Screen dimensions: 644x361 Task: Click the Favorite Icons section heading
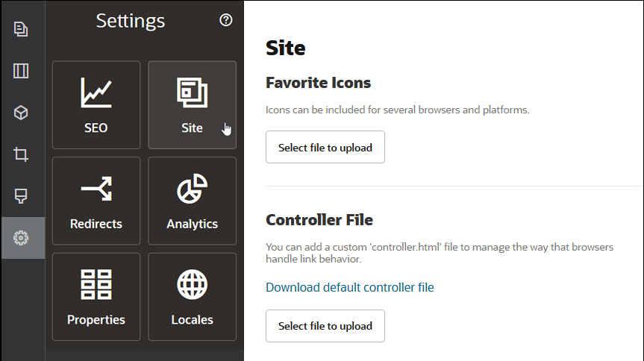click(318, 82)
